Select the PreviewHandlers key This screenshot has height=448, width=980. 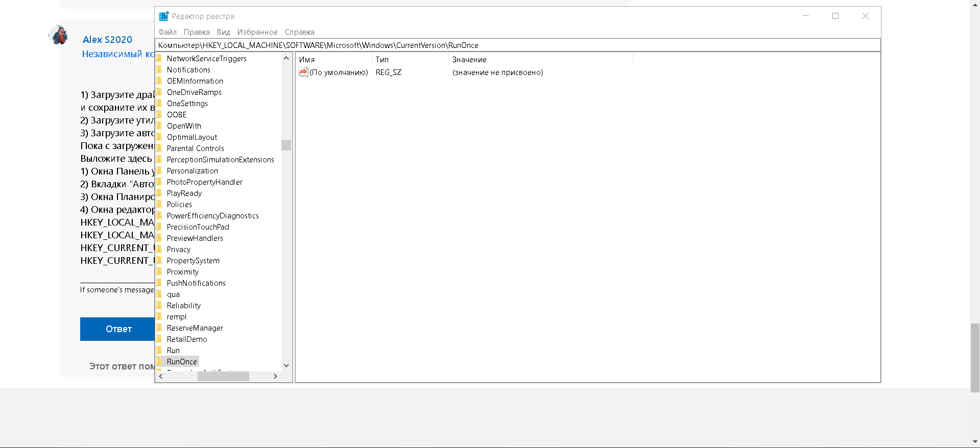195,238
